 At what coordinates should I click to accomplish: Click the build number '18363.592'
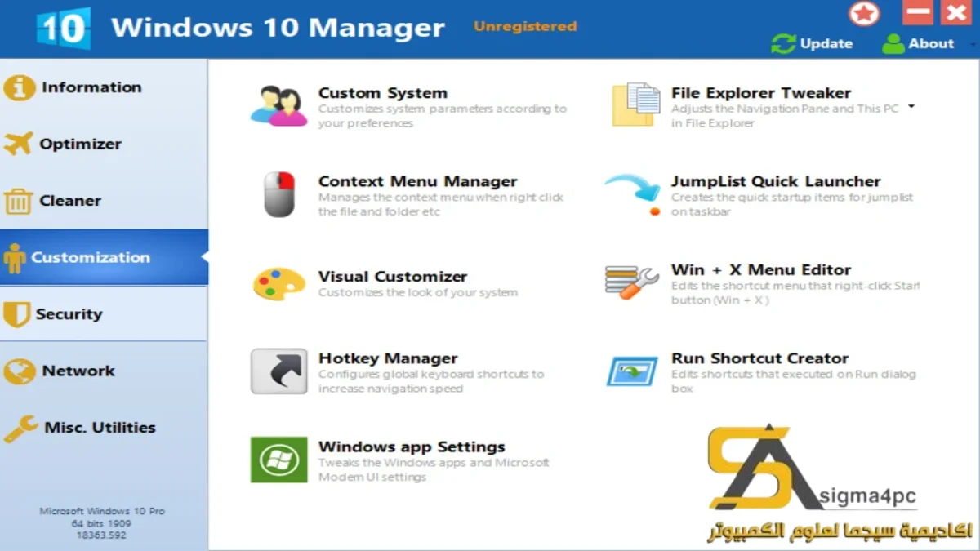tap(102, 535)
